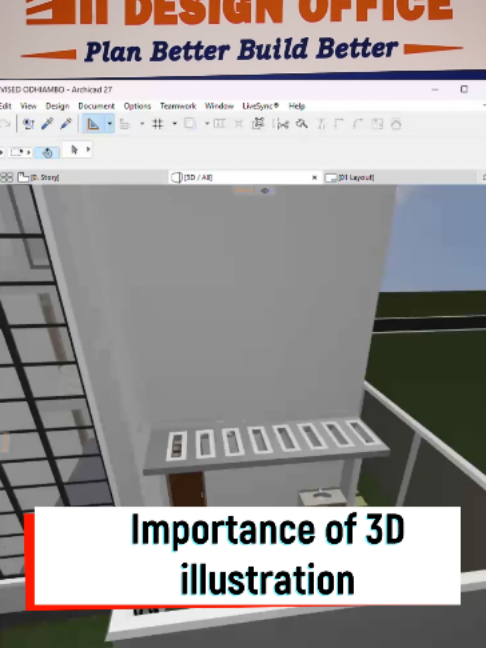486x648 pixels.
Task: Toggle the eye icon above the 3D view
Action: [265, 191]
